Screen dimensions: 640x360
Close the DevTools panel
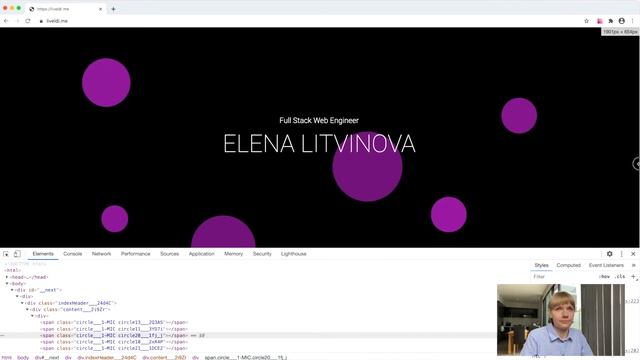[633, 254]
